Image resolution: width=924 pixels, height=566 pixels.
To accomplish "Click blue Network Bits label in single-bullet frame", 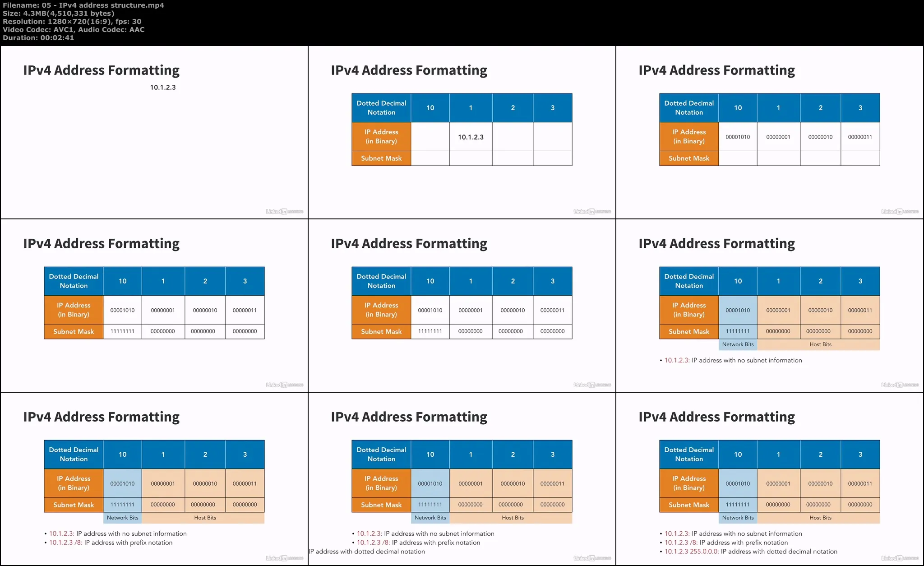I will [738, 344].
